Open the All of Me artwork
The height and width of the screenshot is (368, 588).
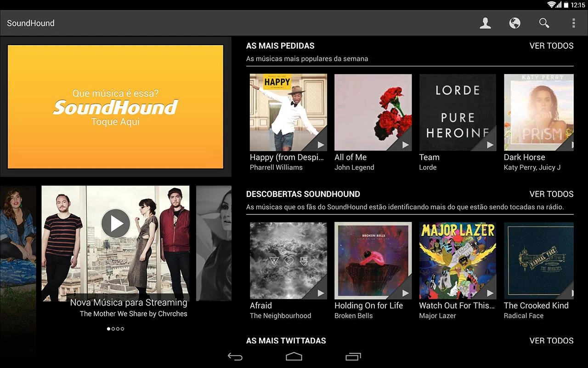coord(373,112)
